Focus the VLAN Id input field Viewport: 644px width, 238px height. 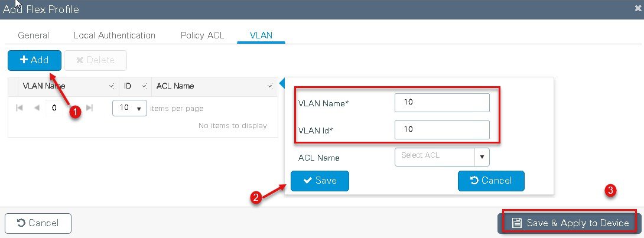(x=442, y=130)
